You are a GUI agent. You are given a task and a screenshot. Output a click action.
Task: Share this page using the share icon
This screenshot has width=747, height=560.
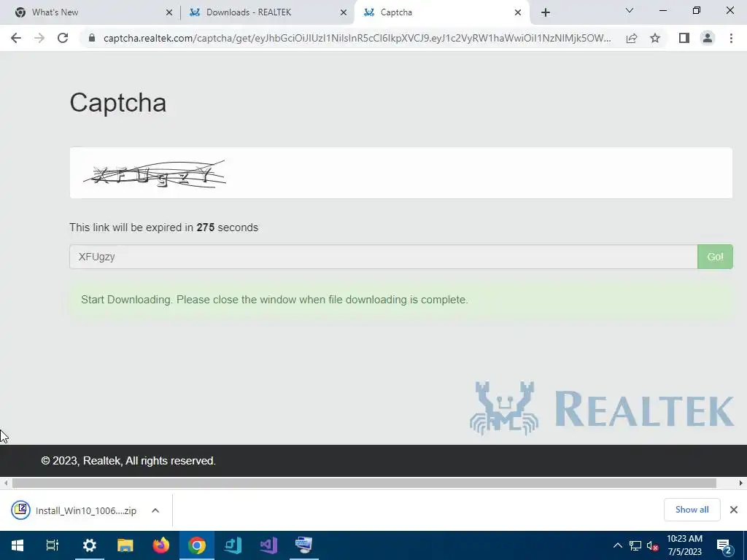point(632,38)
